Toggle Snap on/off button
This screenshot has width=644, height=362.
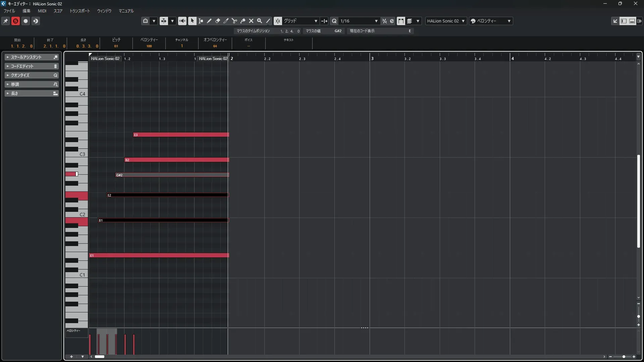(x=278, y=21)
